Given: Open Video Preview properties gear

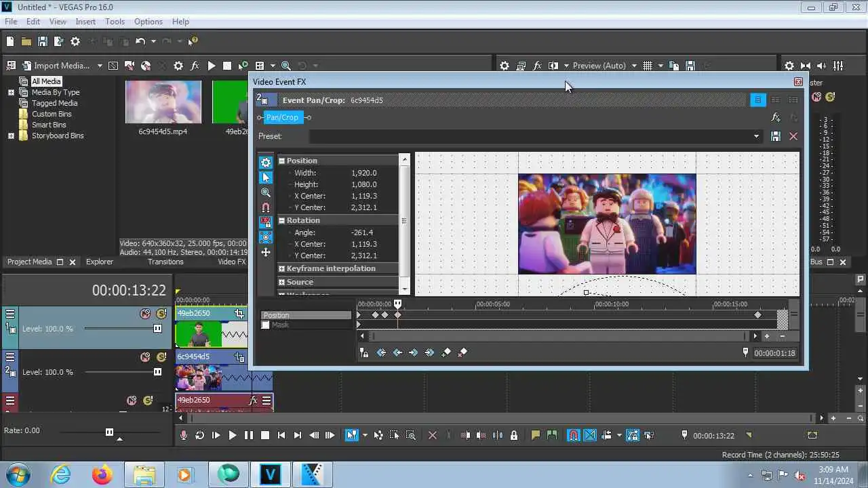Looking at the screenshot, I should [x=505, y=66].
